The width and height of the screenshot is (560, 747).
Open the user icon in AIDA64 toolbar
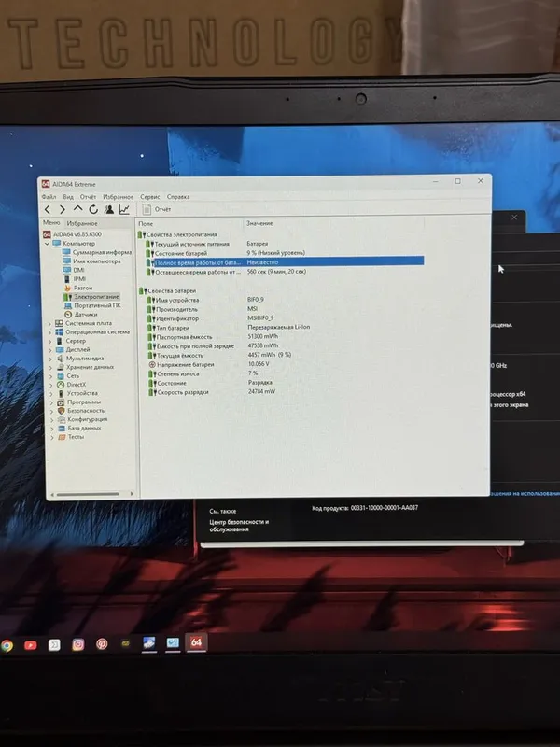tap(109, 209)
